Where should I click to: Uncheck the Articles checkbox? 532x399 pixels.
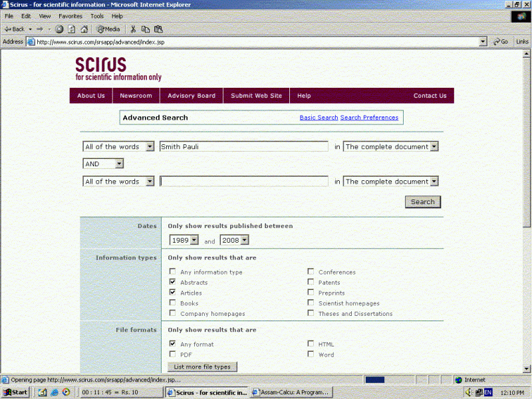click(x=172, y=292)
